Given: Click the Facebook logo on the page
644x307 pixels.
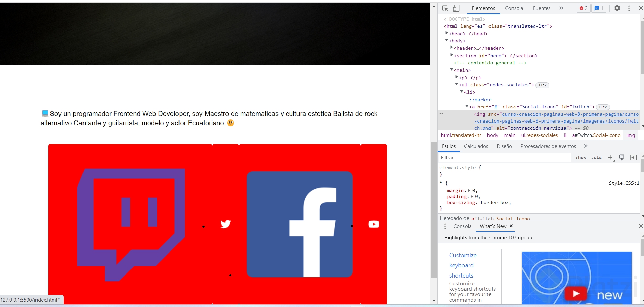Looking at the screenshot, I should pos(300,224).
